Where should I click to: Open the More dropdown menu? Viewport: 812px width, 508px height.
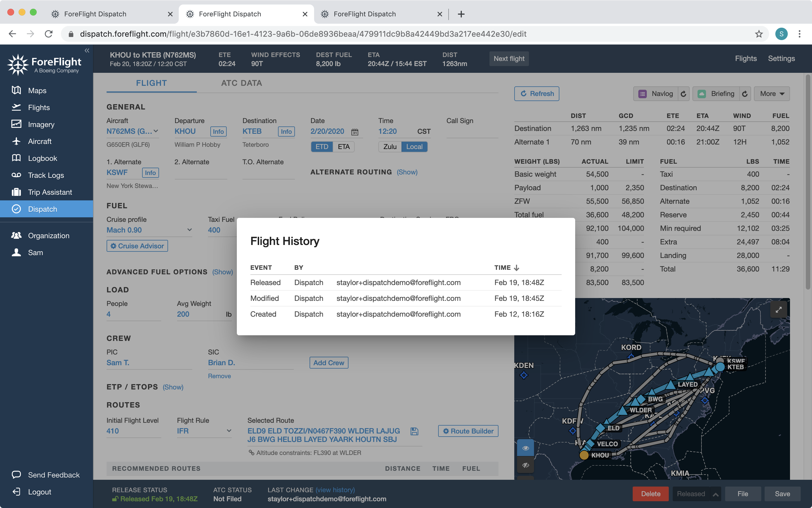point(772,94)
